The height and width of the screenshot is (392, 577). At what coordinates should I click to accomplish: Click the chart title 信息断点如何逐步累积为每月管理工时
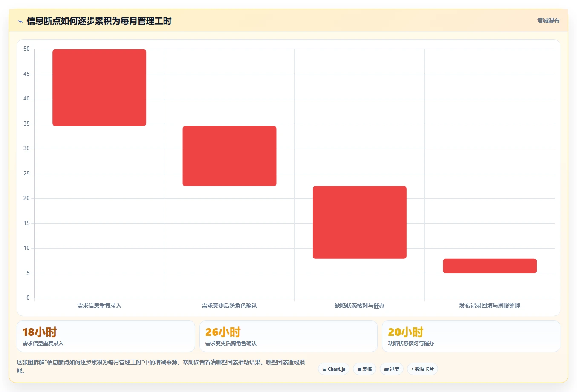coord(99,21)
